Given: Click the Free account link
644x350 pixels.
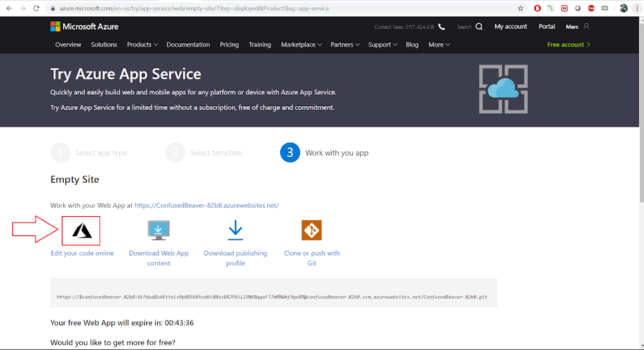Looking at the screenshot, I should [569, 45].
